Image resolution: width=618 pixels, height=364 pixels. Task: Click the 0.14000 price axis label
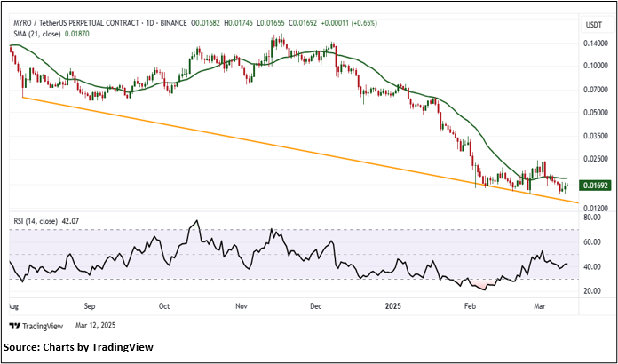click(593, 44)
